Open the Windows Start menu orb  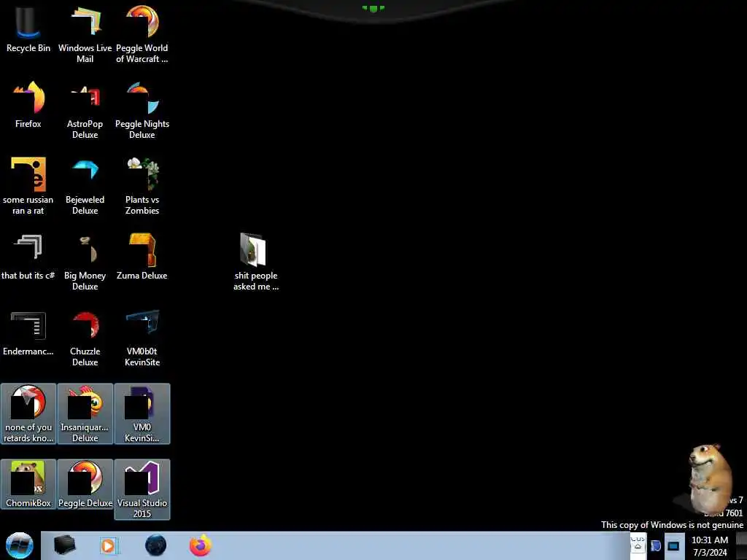pos(19,545)
